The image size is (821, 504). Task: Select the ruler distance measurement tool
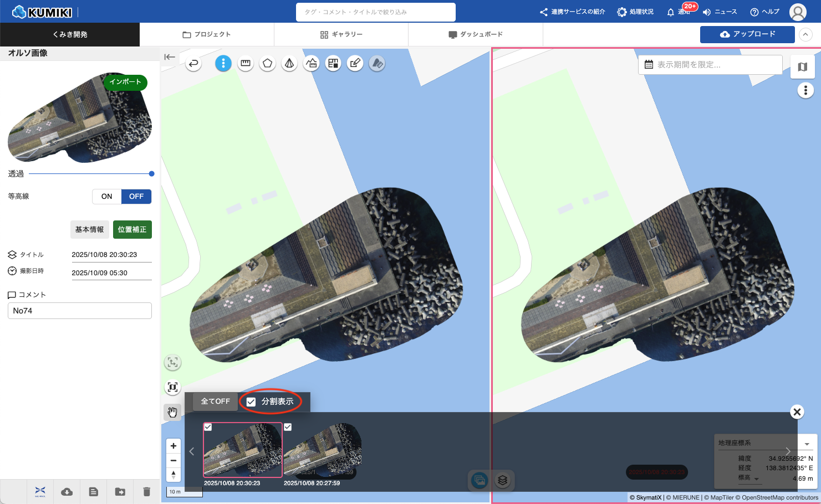pyautogui.click(x=246, y=64)
